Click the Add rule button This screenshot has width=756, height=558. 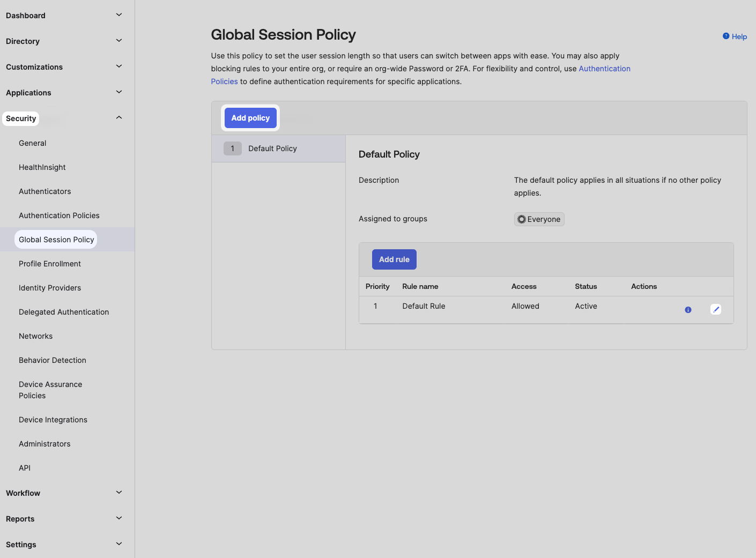[394, 259]
